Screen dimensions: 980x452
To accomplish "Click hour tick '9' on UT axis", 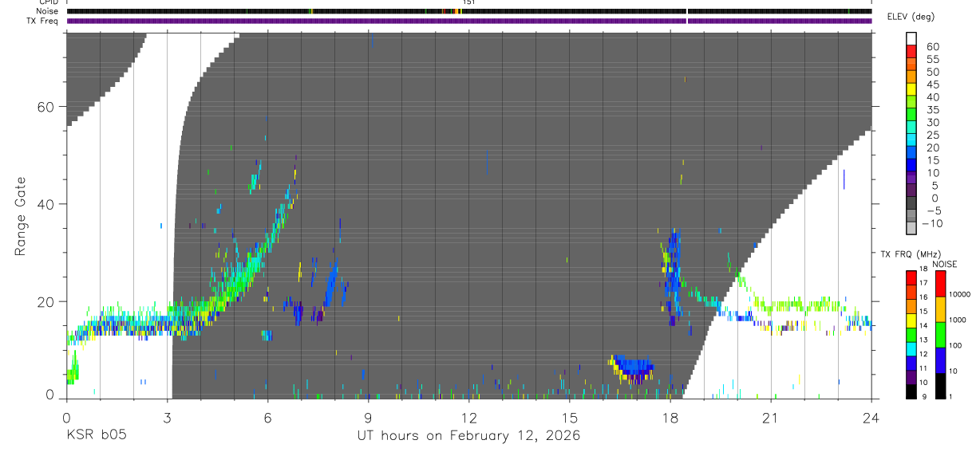I will pyautogui.click(x=368, y=417).
